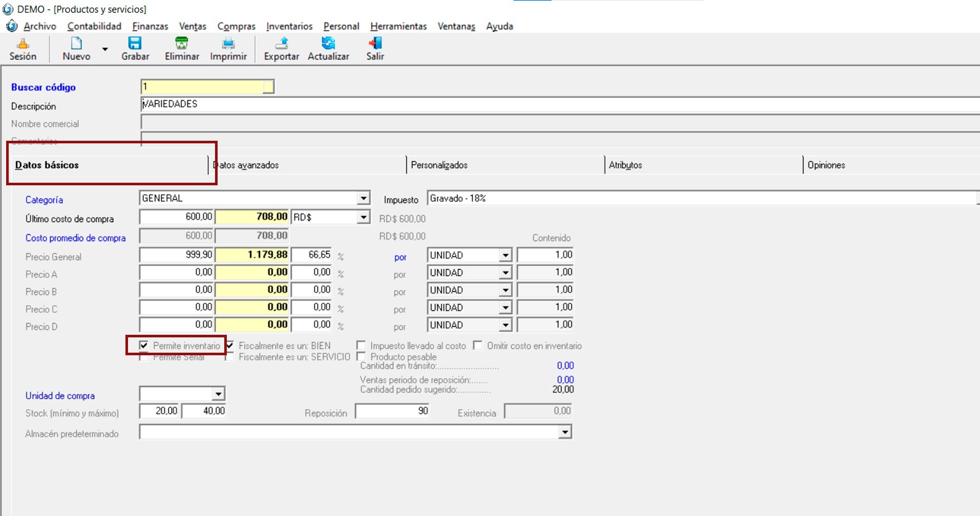Expand the Categoría GENERAL dropdown

363,198
